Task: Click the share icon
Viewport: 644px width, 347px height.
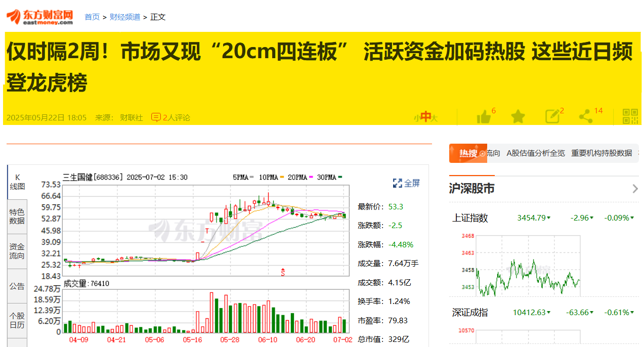Action: (x=586, y=117)
